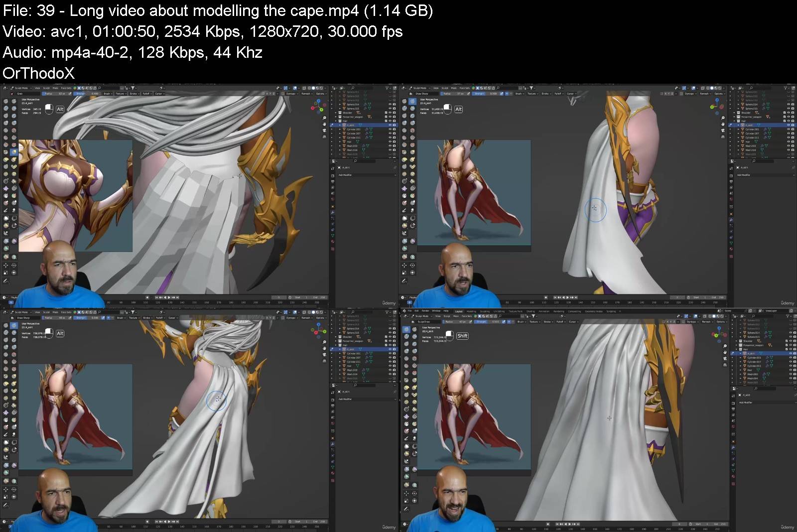Toggle camera view icon in top-left frame viewport
Image resolution: width=797 pixels, height=532 pixels.
[324, 131]
